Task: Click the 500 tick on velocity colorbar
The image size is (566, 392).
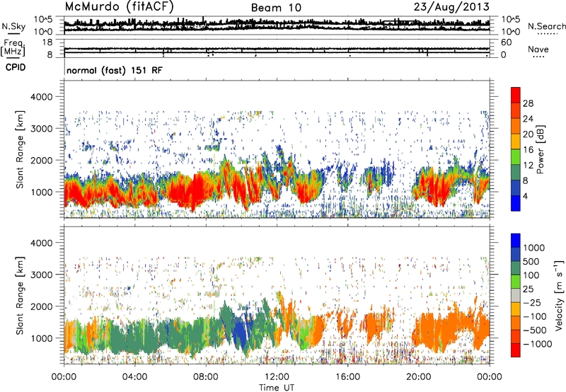Action: tap(531, 261)
